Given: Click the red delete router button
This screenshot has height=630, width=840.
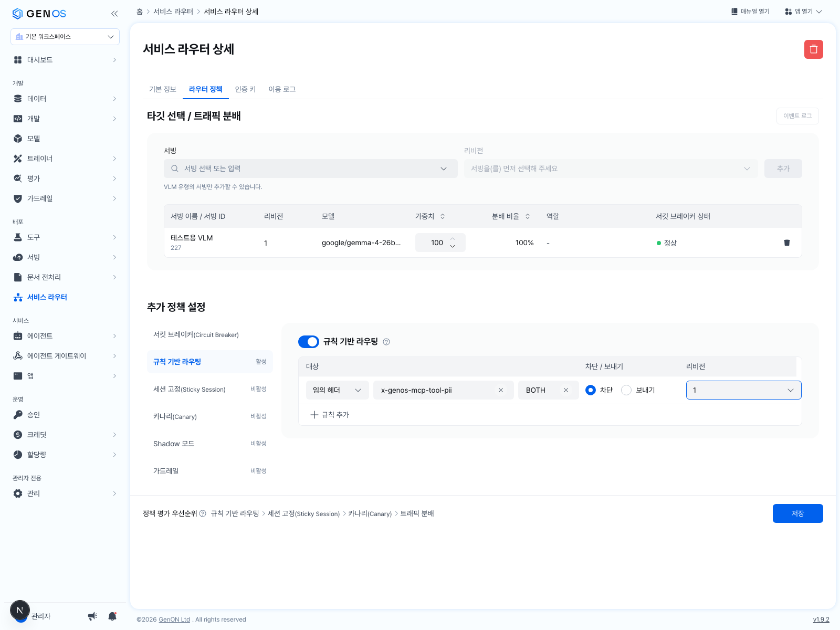Looking at the screenshot, I should click(813, 49).
